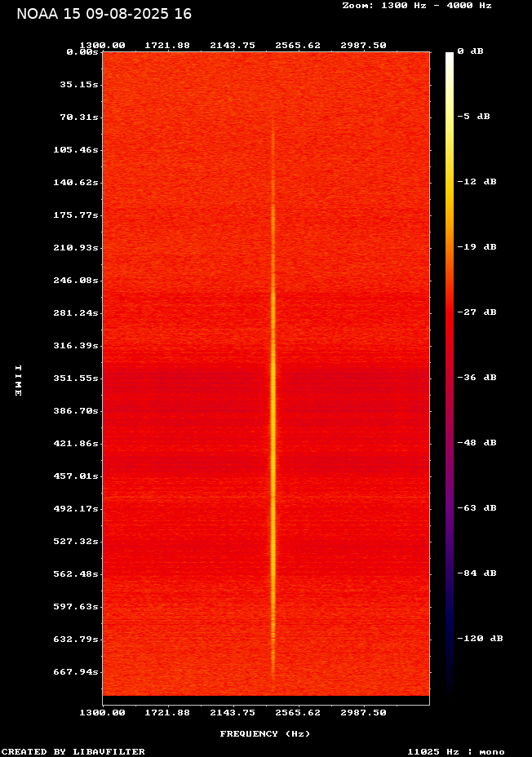Screen dimensions: 532x757
Task: Click the 'FREQUENCY (Hz)' axis title
Action: (265, 734)
